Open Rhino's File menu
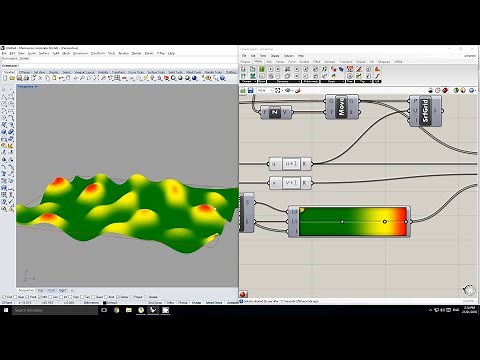This screenshot has height=360, width=480. pyautogui.click(x=4, y=53)
